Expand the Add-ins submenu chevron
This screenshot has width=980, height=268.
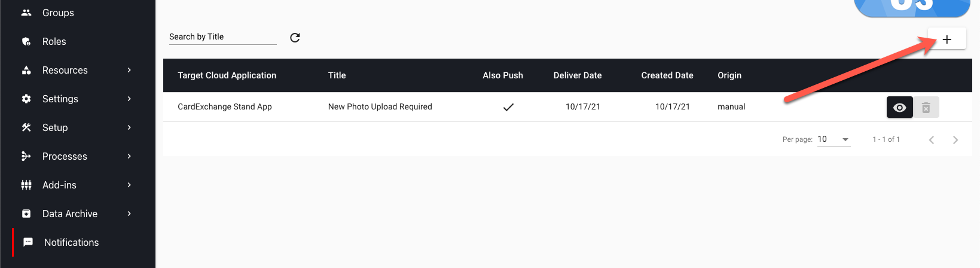[129, 185]
